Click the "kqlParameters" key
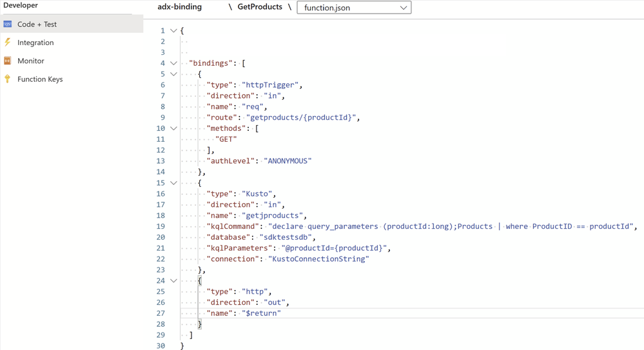The image size is (644, 350). [x=239, y=248]
